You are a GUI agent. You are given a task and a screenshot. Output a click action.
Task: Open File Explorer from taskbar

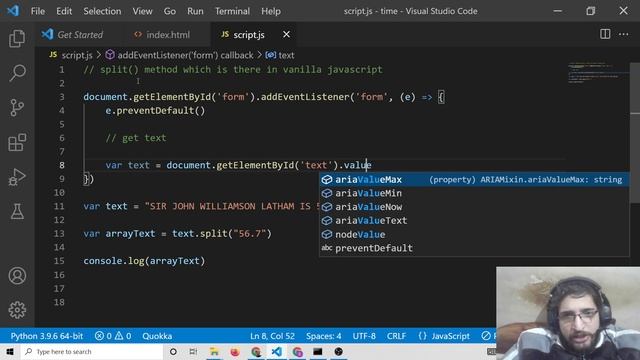tap(214, 351)
